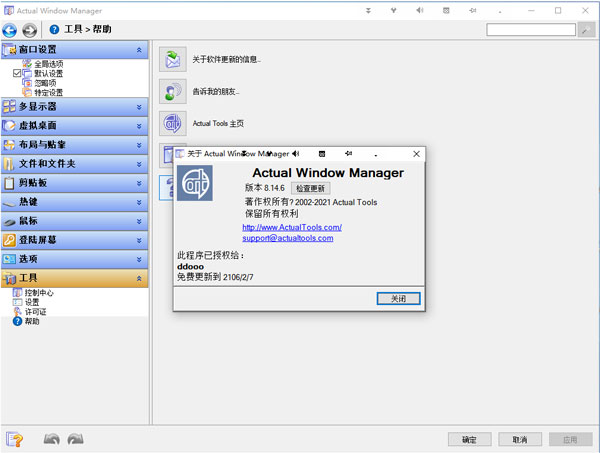Expand the 布局与粘靠 section chevron

click(139, 145)
